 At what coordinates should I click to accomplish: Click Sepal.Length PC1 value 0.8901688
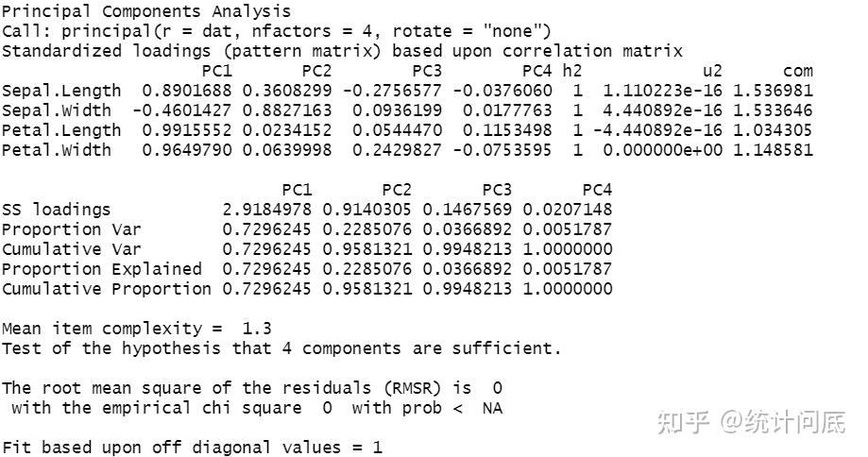[x=187, y=91]
